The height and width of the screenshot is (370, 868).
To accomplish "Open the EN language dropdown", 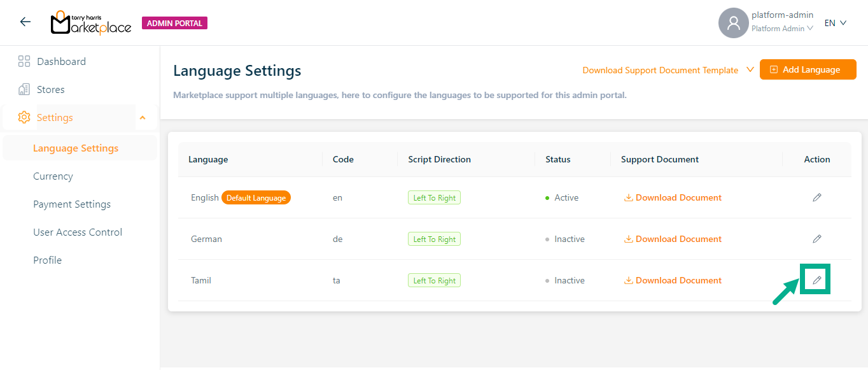I will (836, 23).
